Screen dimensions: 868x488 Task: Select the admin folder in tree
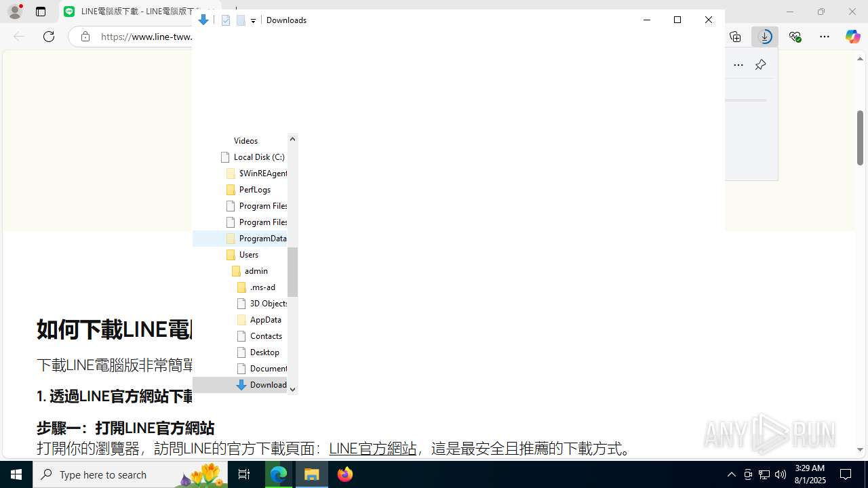pyautogui.click(x=256, y=271)
